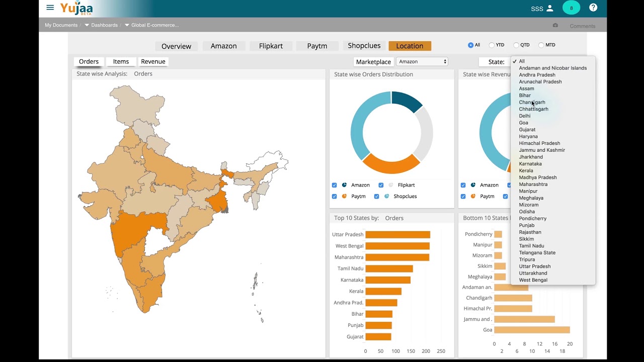
Task: Switch to the Shopclues tab
Action: (x=364, y=46)
